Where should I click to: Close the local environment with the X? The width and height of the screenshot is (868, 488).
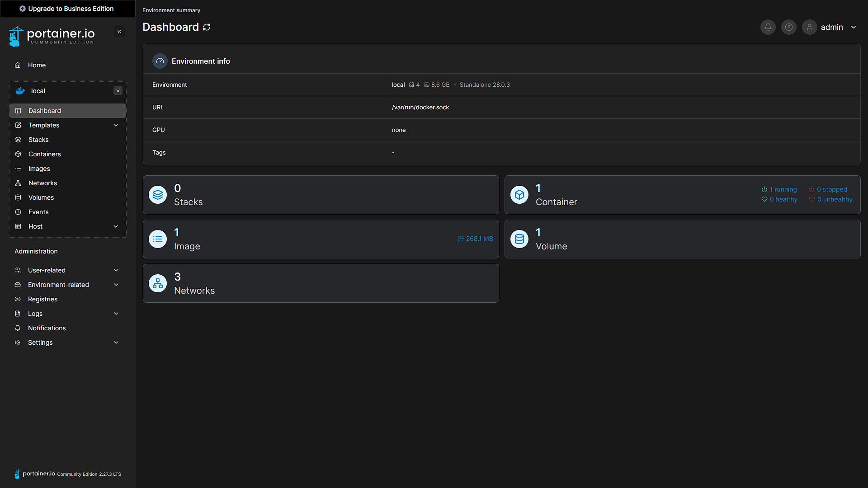(118, 91)
